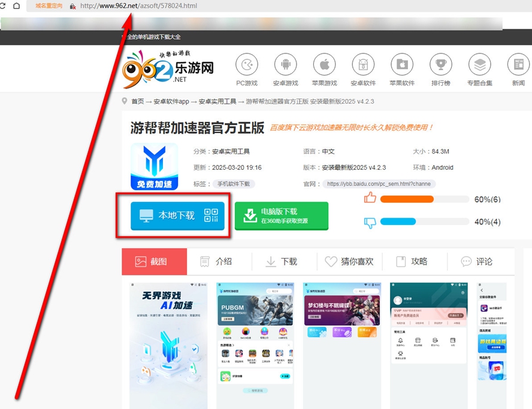This screenshot has width=532, height=409.
Task: Click the browser reload icon
Action: pos(2,6)
